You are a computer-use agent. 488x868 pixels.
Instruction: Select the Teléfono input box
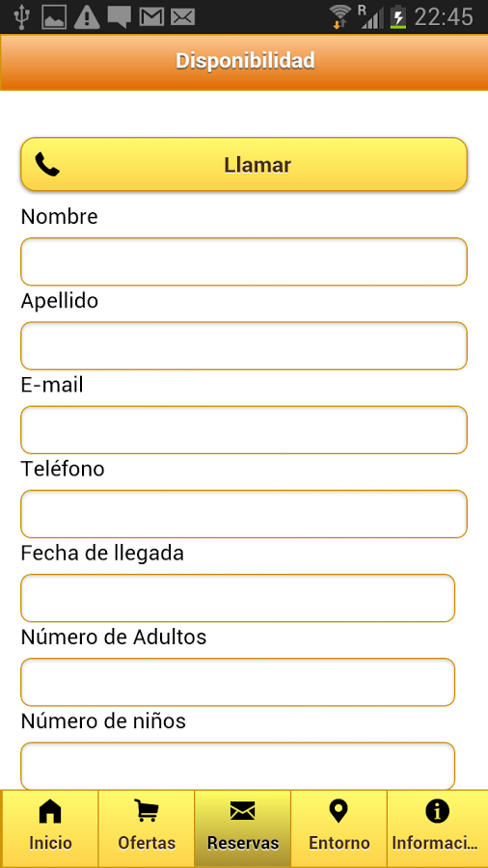tap(244, 514)
